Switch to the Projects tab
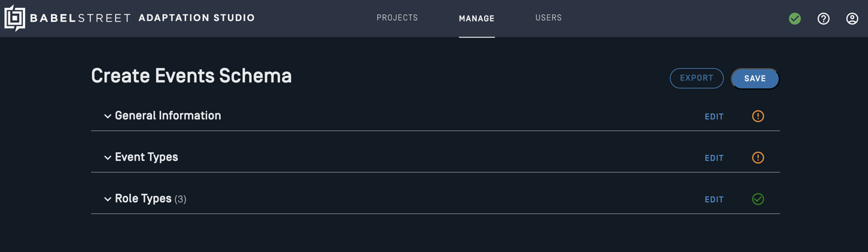 tap(397, 18)
